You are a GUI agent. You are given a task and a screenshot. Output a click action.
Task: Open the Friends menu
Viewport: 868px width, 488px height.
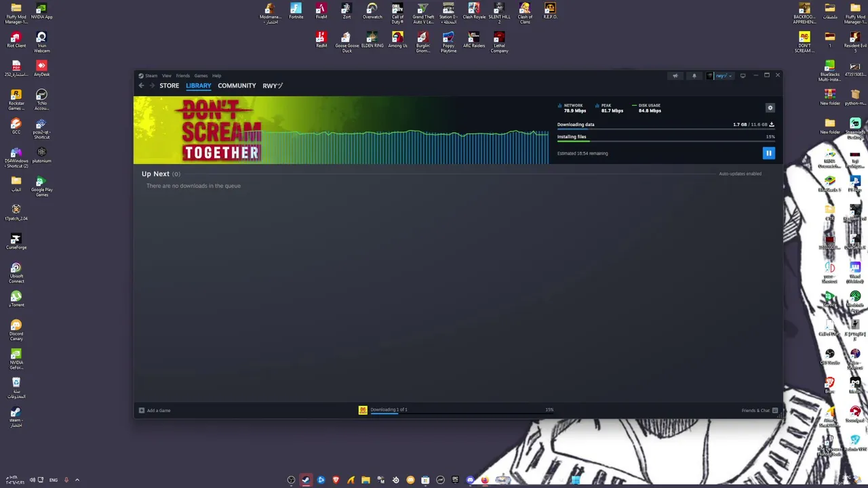(x=182, y=76)
